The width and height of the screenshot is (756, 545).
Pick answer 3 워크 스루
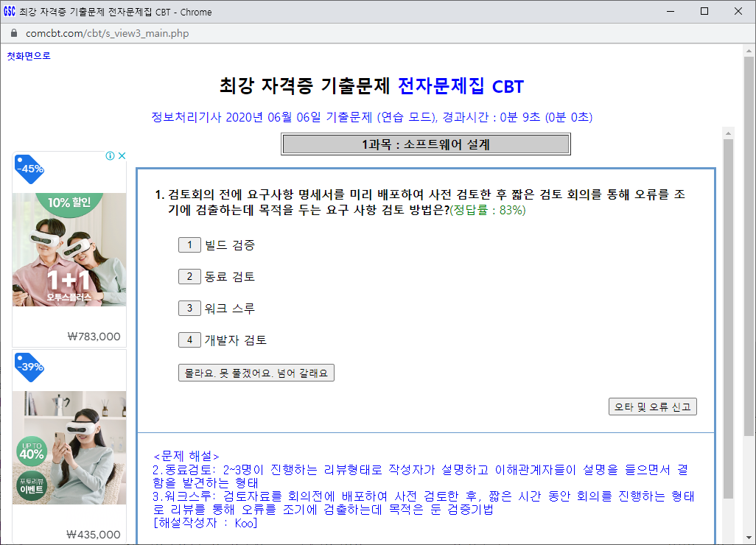point(189,308)
